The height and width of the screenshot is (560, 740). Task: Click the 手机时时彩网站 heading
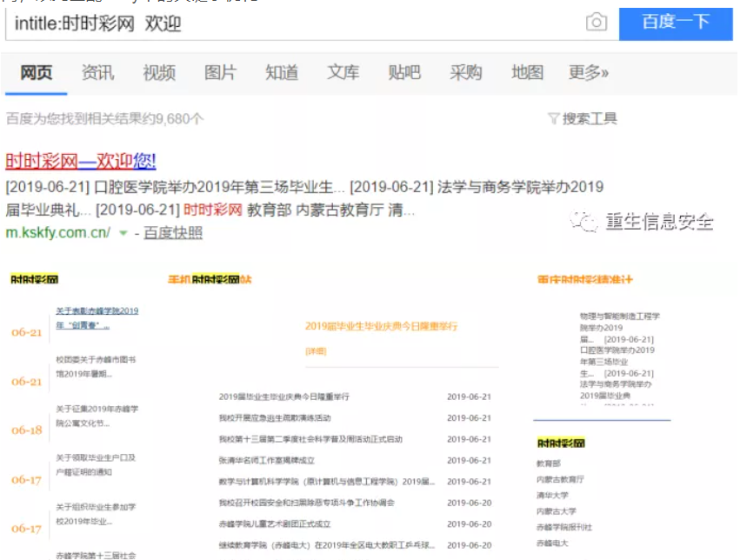click(x=210, y=279)
